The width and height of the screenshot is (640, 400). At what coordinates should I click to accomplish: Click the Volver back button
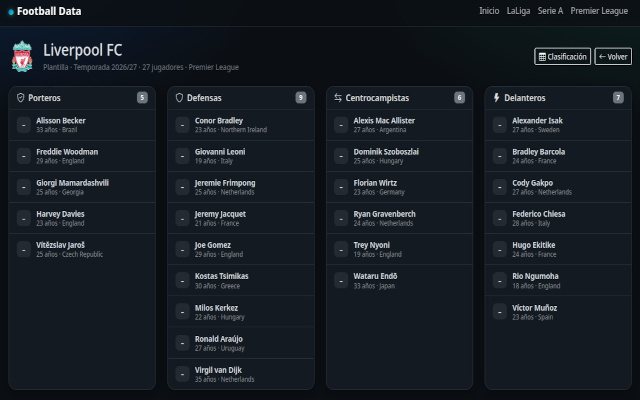pos(613,57)
